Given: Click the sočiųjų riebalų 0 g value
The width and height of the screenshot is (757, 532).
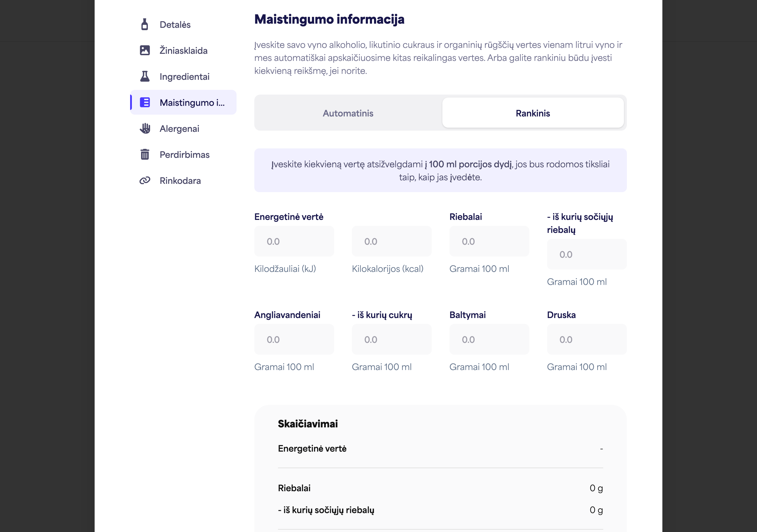Looking at the screenshot, I should 596,510.
